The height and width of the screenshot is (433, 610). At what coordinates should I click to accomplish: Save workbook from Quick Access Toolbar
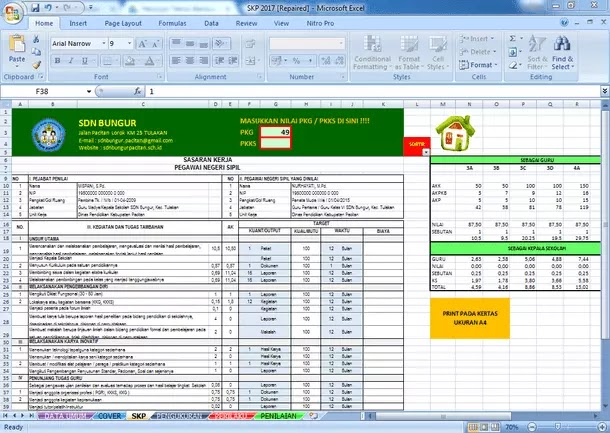(35, 8)
